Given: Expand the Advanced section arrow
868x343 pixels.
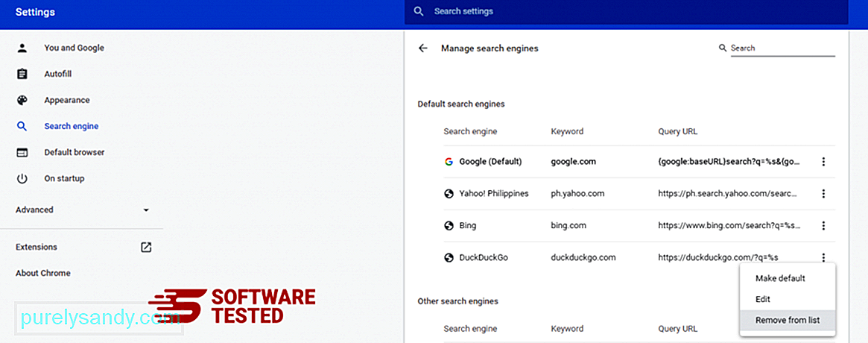Looking at the screenshot, I should pyautogui.click(x=146, y=210).
